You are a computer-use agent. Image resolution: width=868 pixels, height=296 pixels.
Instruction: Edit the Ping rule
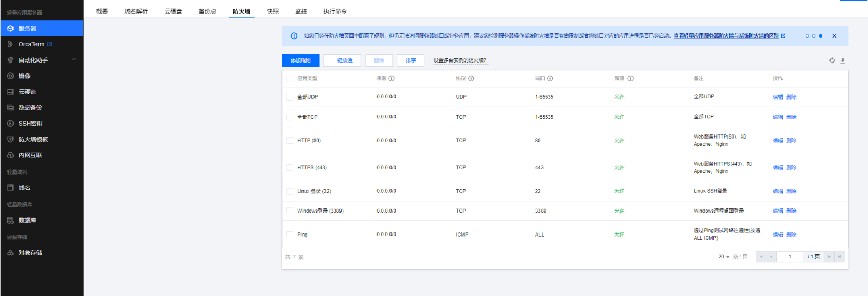click(778, 235)
